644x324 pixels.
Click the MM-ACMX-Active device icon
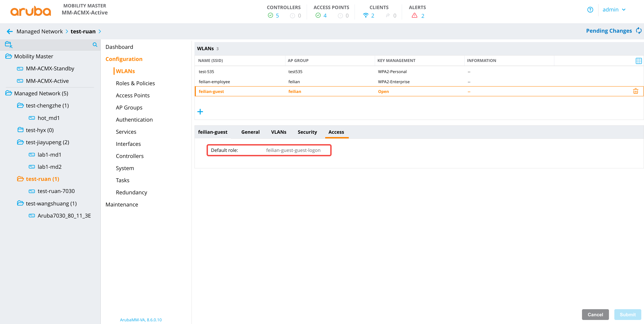pyautogui.click(x=20, y=81)
